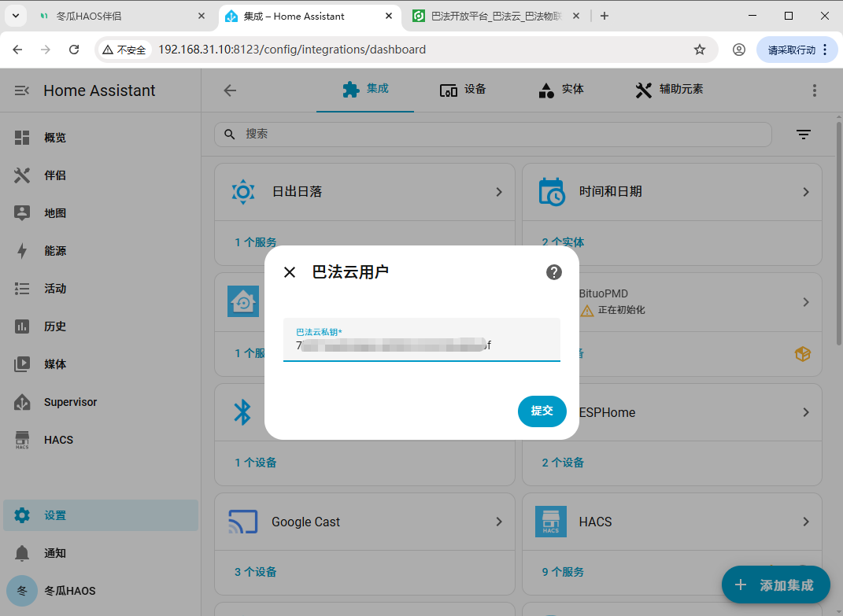Open 9 个服务 under HACS

563,573
